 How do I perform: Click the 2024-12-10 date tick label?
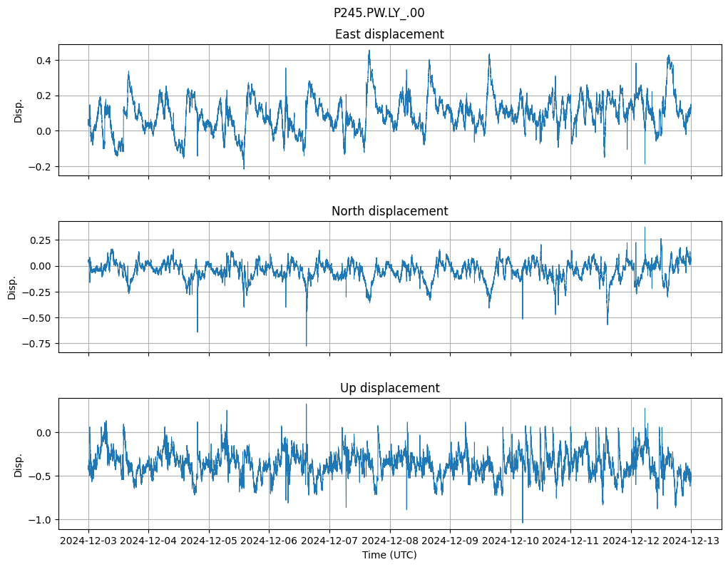(511, 541)
